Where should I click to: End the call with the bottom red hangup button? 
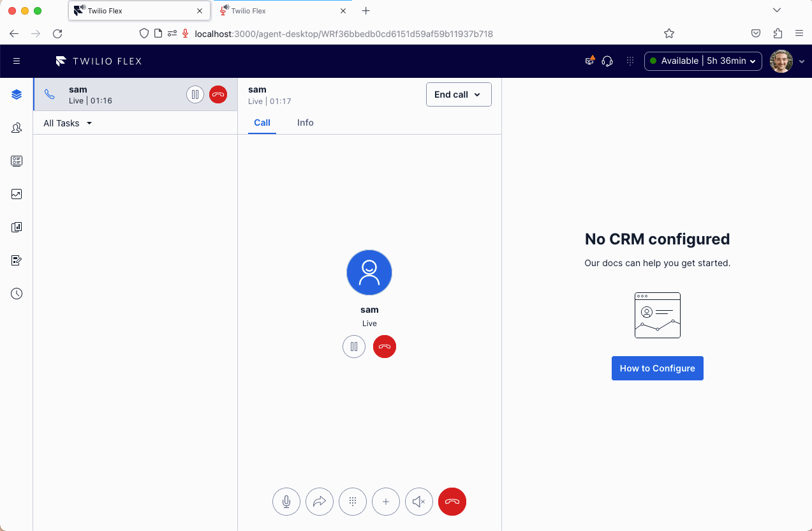click(x=452, y=502)
